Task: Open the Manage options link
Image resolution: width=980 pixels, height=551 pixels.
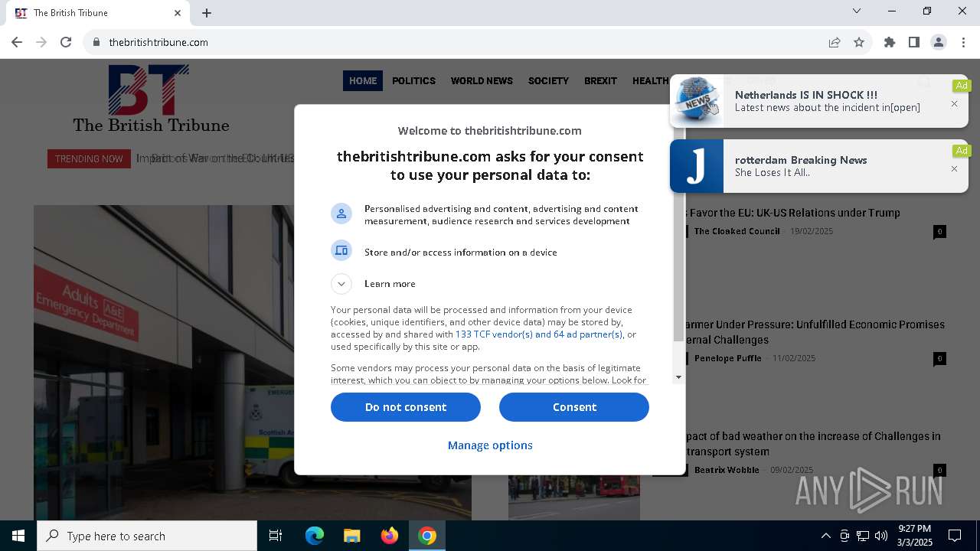Action: 490,445
